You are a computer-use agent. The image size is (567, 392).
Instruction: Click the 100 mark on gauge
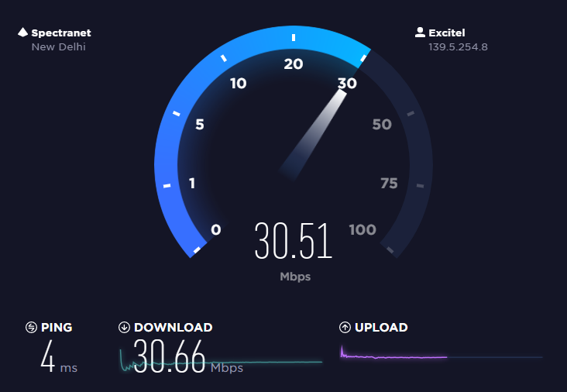tap(363, 229)
